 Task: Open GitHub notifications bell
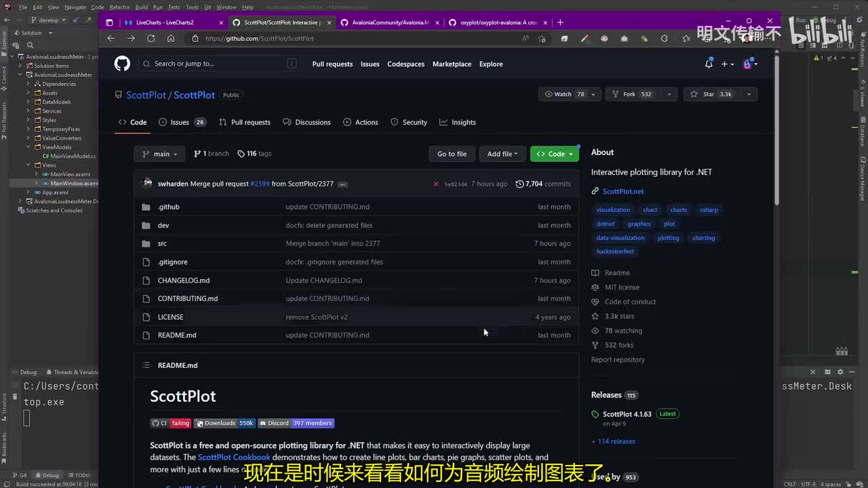pos(709,64)
